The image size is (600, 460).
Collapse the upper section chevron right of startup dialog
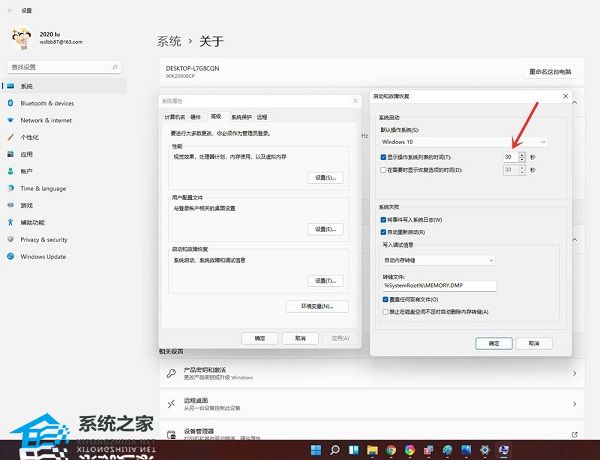pyautogui.click(x=575, y=103)
